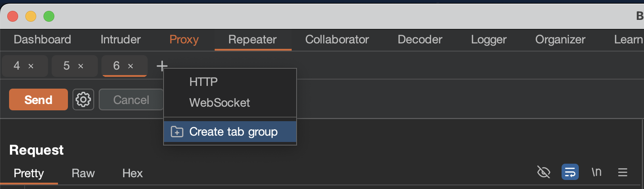Close Repeater tab 5 with its X
The height and width of the screenshot is (189, 644).
click(x=81, y=66)
